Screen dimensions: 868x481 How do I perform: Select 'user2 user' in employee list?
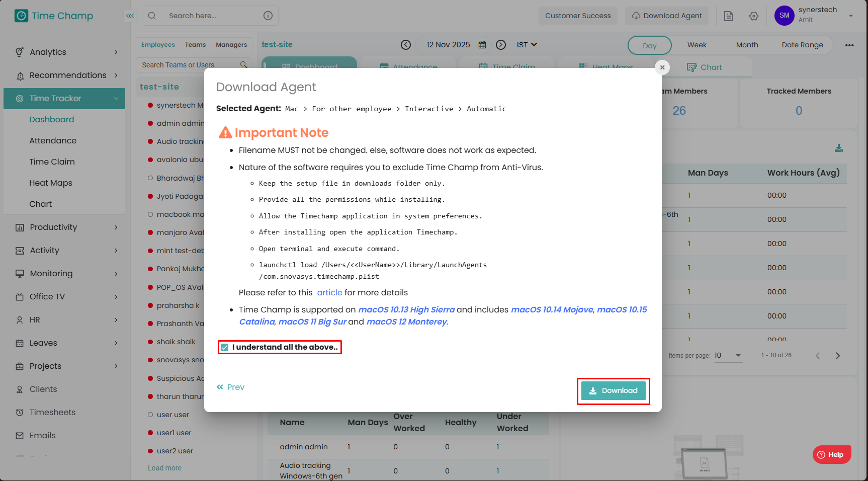pyautogui.click(x=175, y=451)
